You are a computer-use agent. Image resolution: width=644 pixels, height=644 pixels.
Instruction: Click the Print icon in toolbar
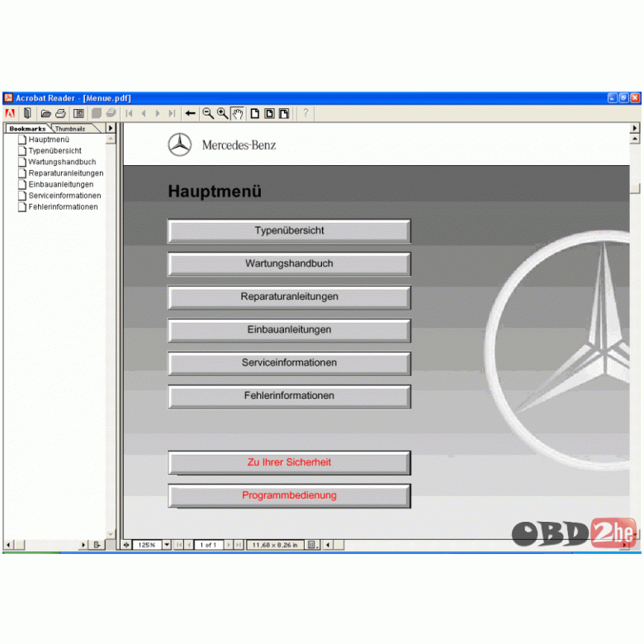pos(61,113)
